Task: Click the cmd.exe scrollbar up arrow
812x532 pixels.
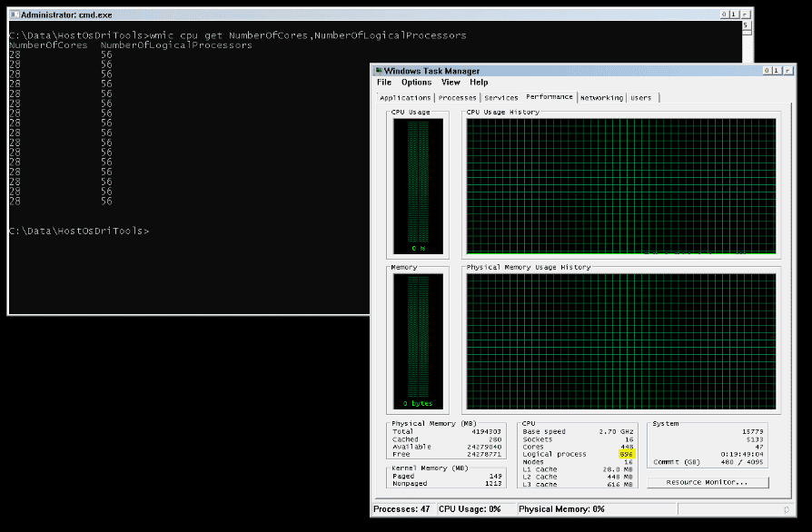Action: [x=747, y=26]
